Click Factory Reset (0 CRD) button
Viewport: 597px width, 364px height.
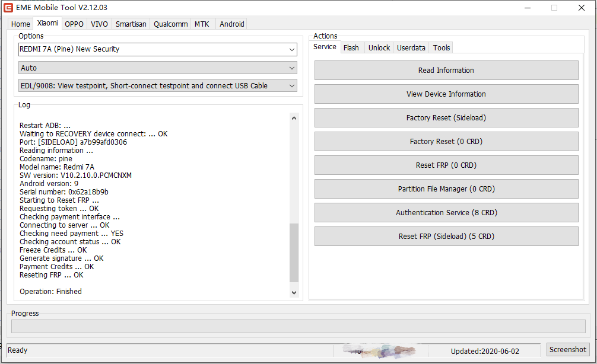coord(446,142)
